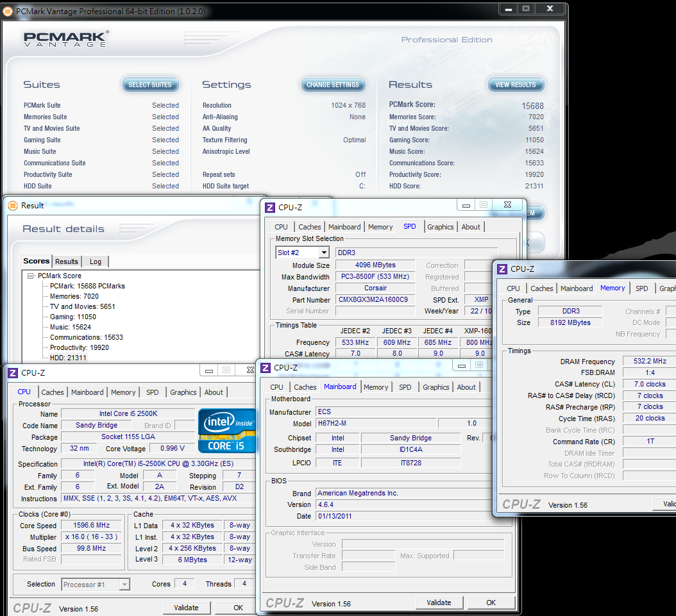Click the Result window title bar icon

(13, 206)
